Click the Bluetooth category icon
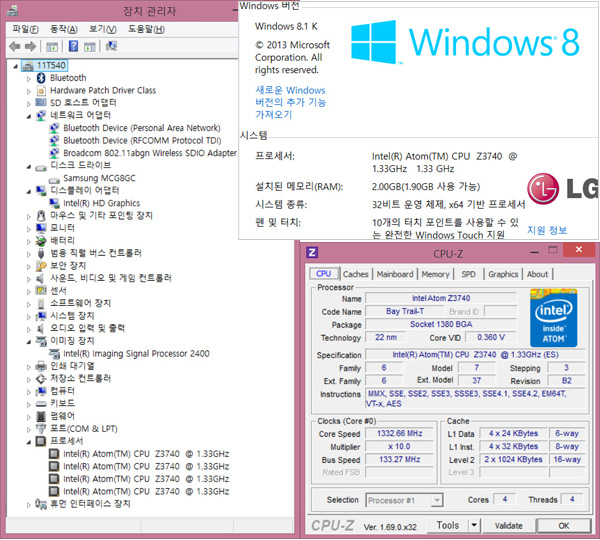Viewport: 600px width, 540px height. click(x=41, y=78)
